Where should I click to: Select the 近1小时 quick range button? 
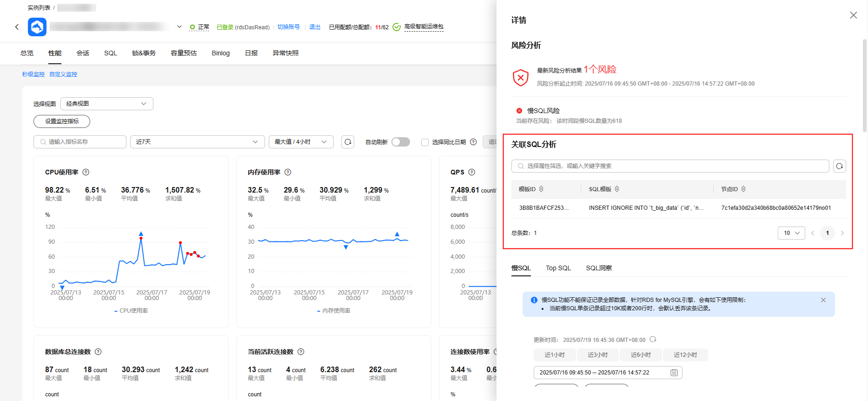point(555,355)
